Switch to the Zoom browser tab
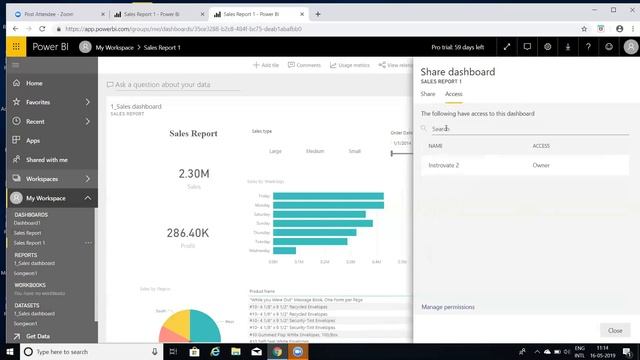 click(59, 14)
